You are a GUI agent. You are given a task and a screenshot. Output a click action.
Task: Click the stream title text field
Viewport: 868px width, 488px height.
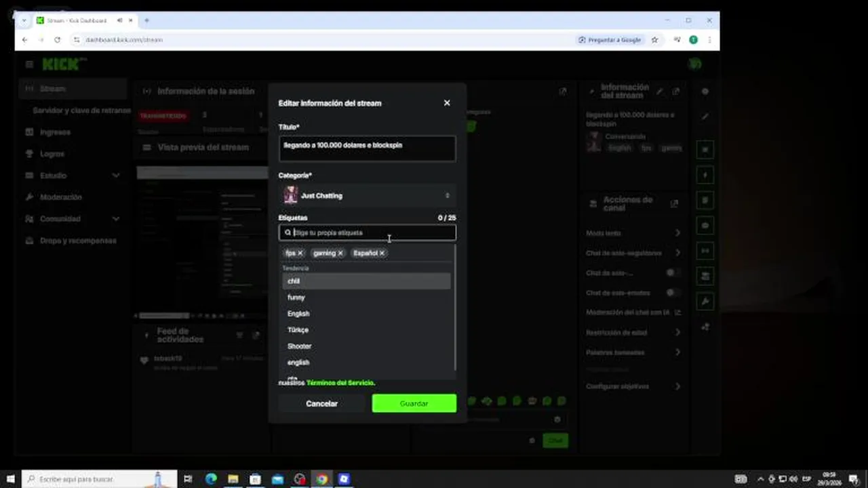(367, 148)
